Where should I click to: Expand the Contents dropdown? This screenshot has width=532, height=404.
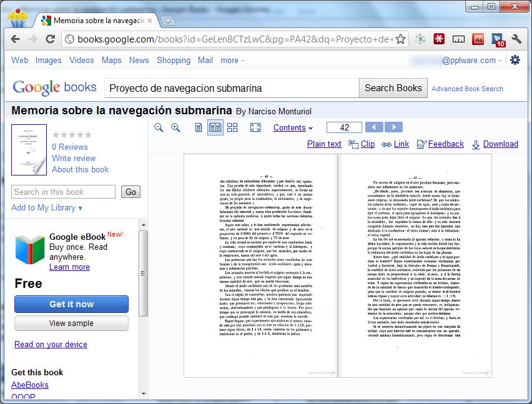293,127
